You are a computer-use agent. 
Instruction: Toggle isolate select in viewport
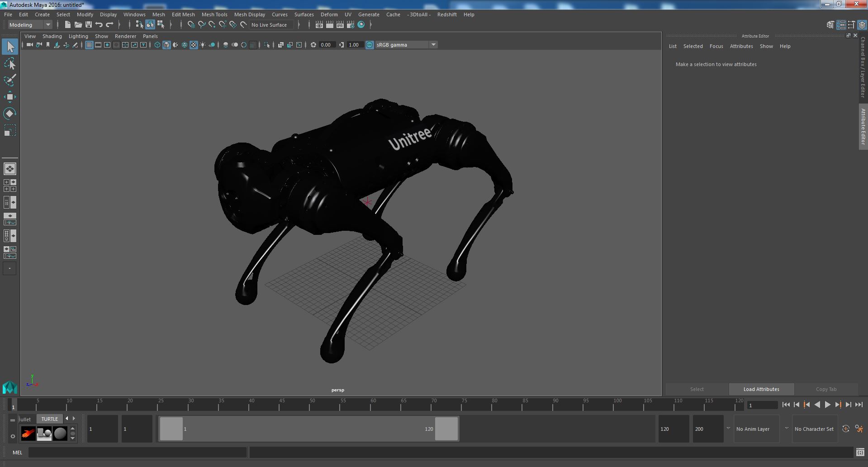tap(267, 45)
